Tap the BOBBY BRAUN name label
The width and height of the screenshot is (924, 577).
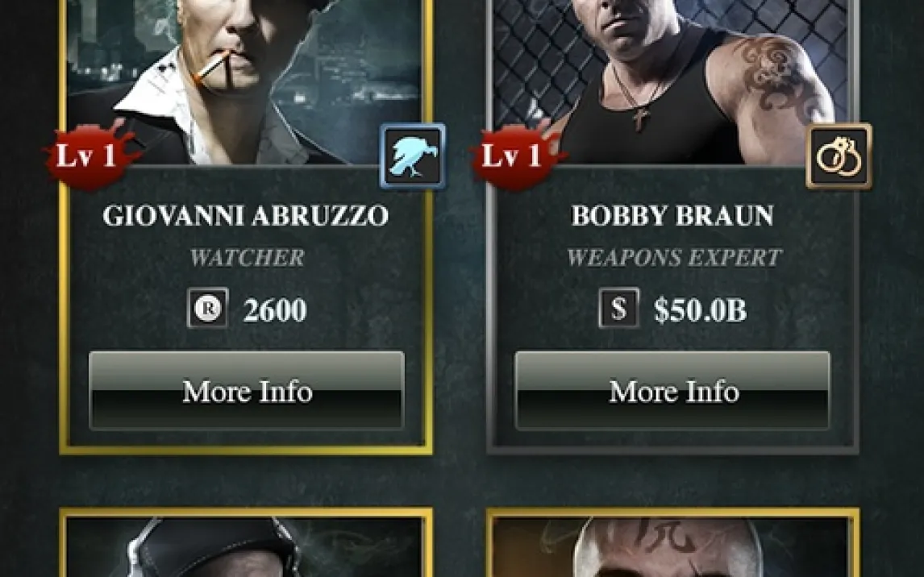[x=672, y=215]
